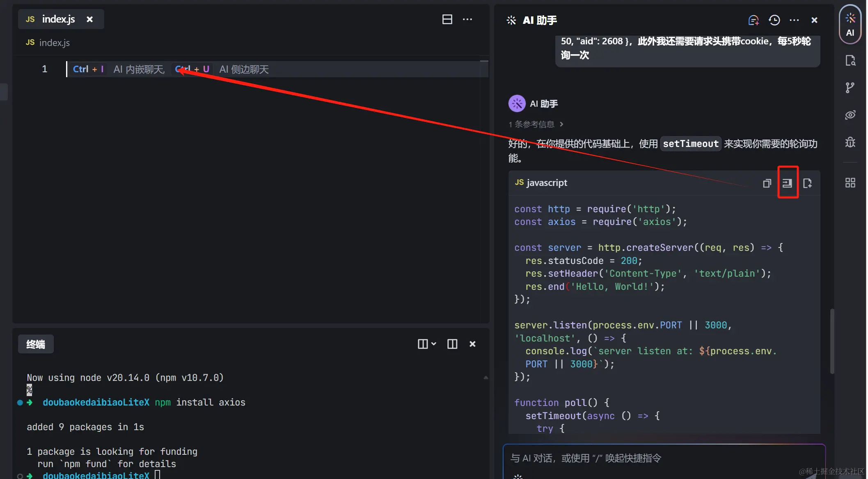Toggle the AI assistant sidebar button
Image resolution: width=868 pixels, height=479 pixels.
tap(850, 25)
